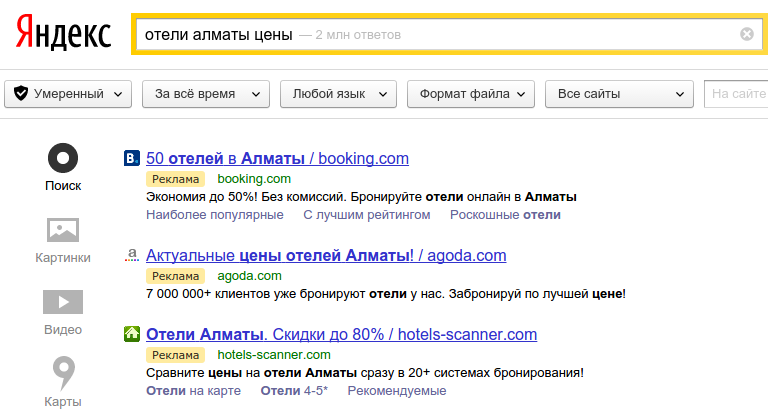Open the 50 отелей в Алматы booking.com result
The height and width of the screenshot is (417, 768).
pyautogui.click(x=277, y=158)
